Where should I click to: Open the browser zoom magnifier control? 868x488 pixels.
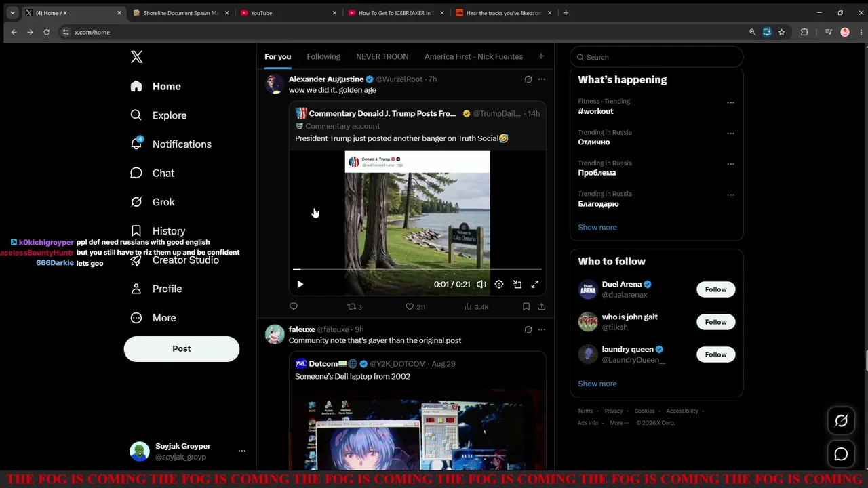pos(752,32)
